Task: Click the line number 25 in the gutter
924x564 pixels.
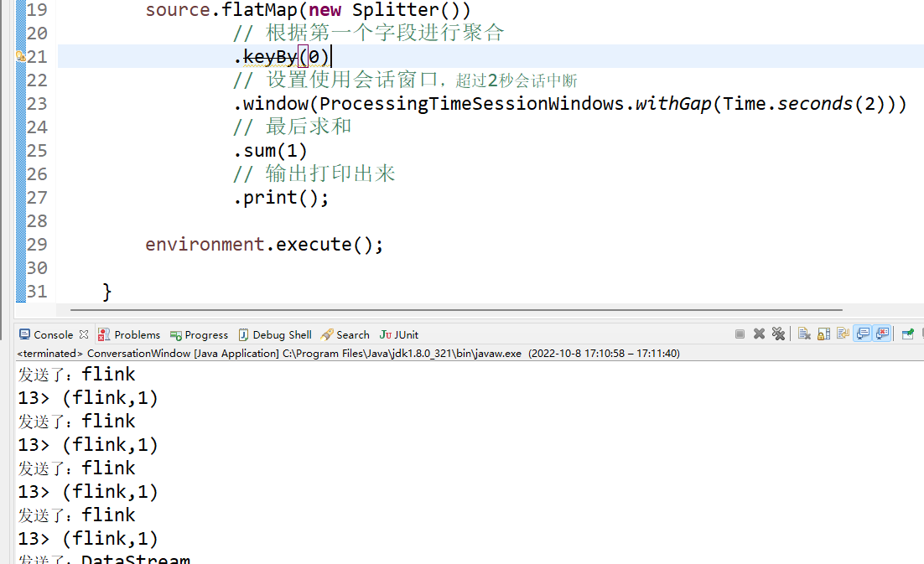Action: 37,151
